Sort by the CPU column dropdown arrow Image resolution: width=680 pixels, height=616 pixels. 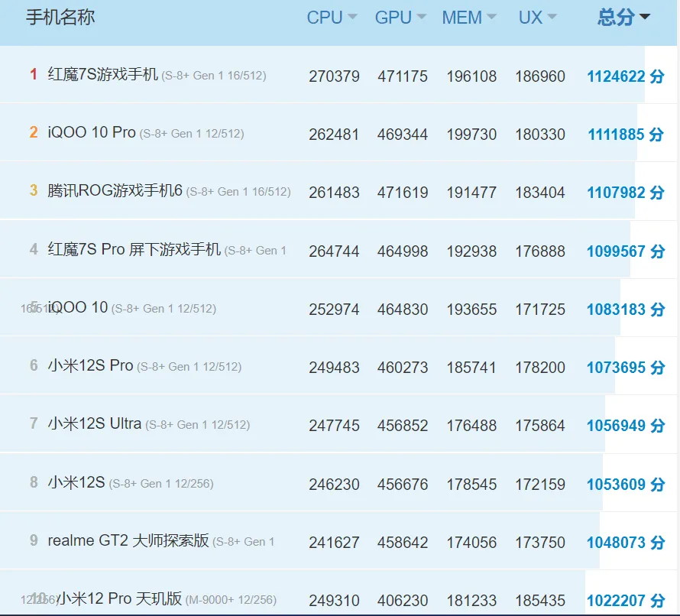[352, 17]
